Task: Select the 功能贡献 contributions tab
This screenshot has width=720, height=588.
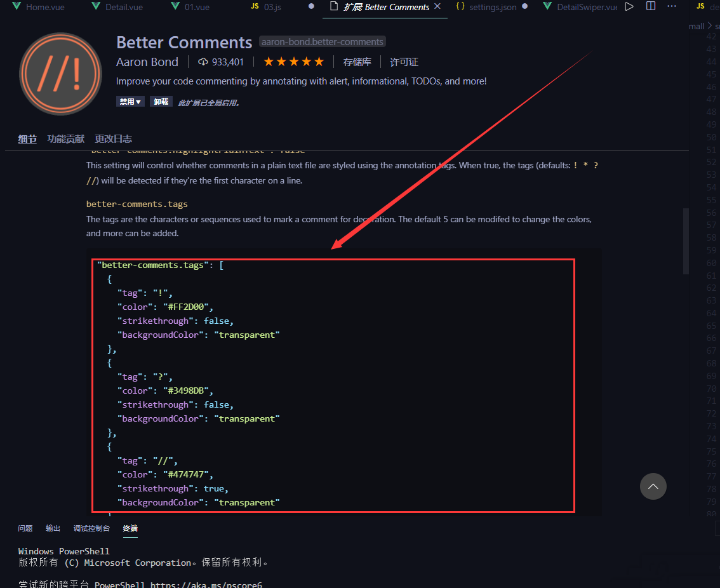Action: pyautogui.click(x=65, y=138)
